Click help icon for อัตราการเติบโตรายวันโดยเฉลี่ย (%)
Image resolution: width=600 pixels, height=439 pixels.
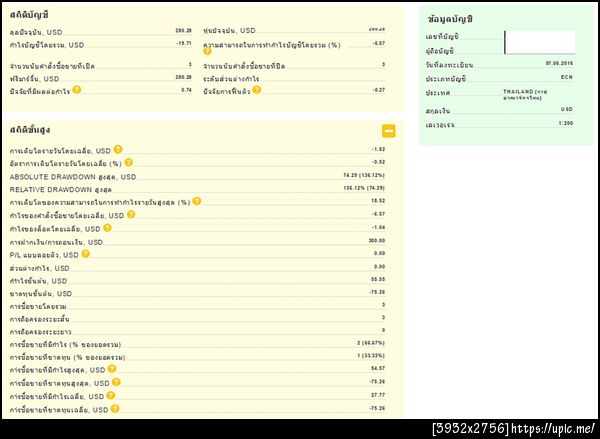[129, 162]
